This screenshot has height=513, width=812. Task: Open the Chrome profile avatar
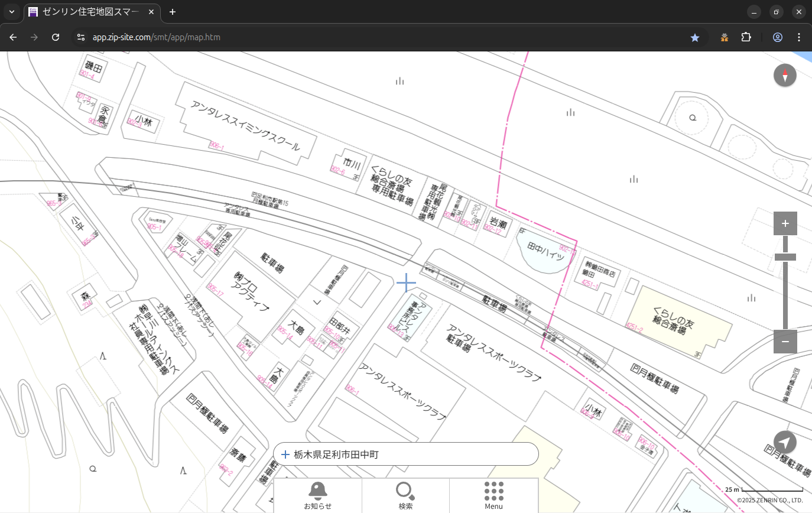click(x=778, y=37)
